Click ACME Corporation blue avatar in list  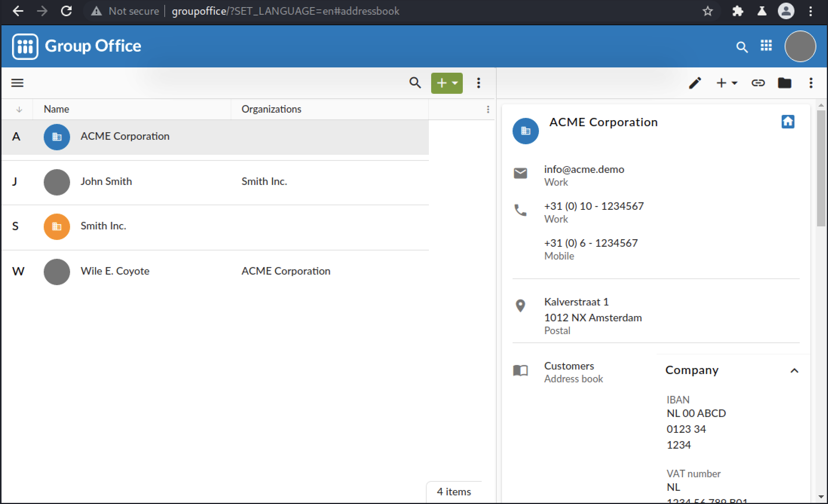pos(57,137)
